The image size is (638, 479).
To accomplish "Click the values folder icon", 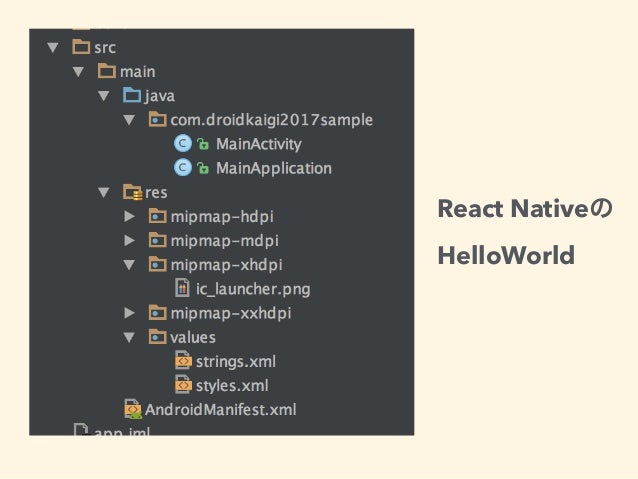I will coord(157,337).
